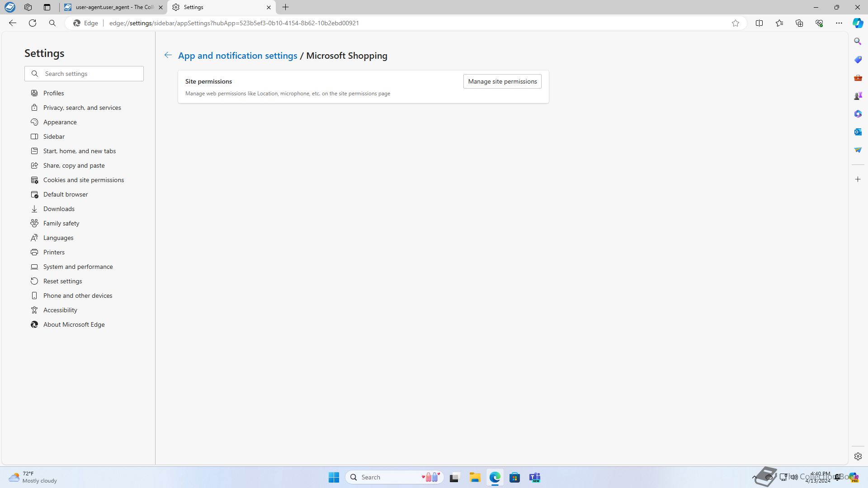Open Collections toolbar icon

tap(799, 23)
